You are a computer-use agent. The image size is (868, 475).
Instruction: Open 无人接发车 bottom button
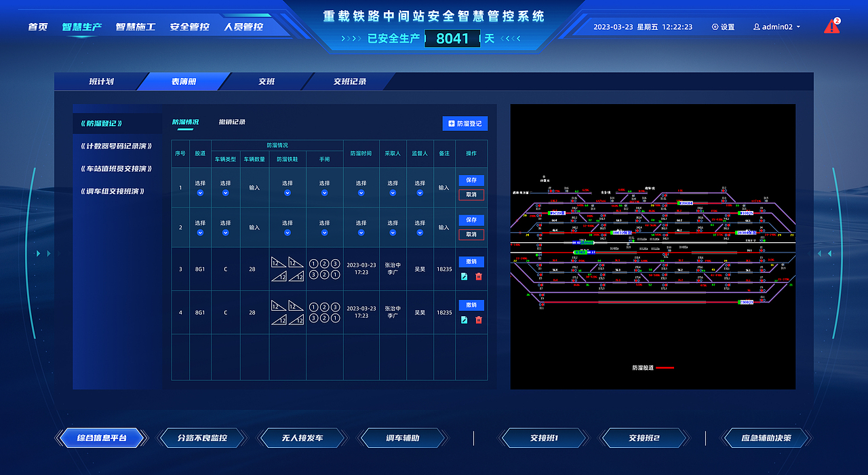[302, 438]
